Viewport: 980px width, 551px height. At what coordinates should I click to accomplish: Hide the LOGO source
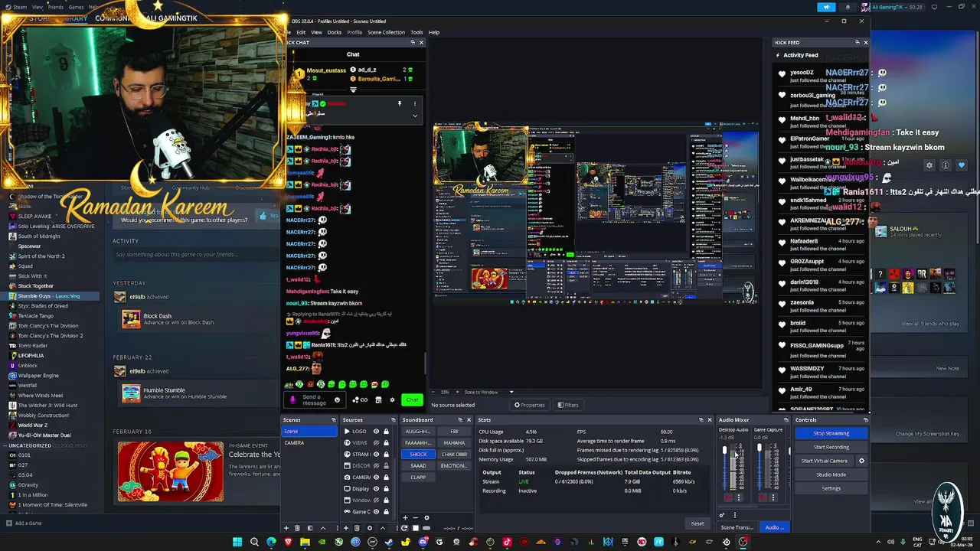tap(376, 432)
